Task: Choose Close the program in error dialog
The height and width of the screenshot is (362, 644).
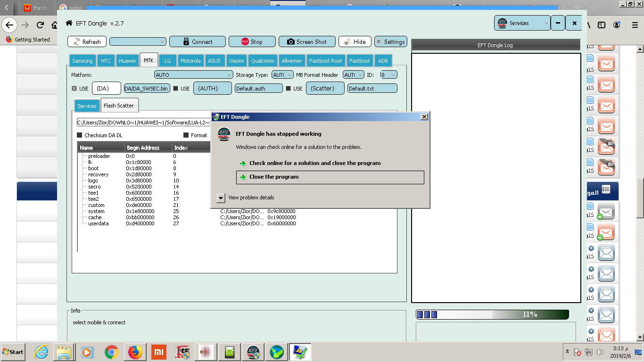Action: [x=330, y=177]
